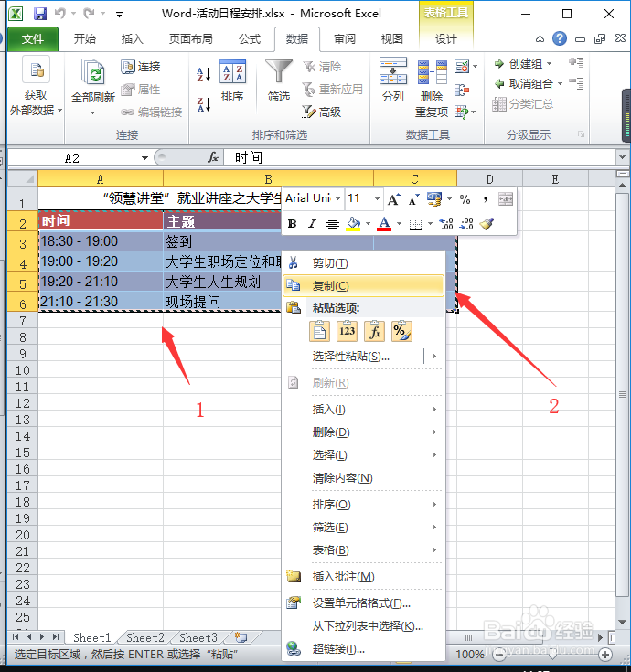This screenshot has width=631, height=672.
Task: Choose the Paste Formatting (%) option icon
Action: click(401, 331)
